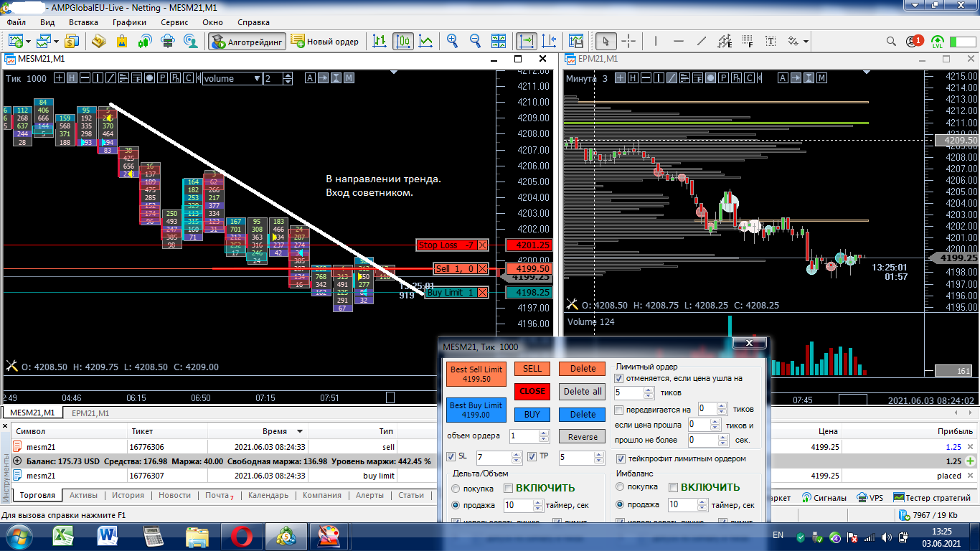
Task: Open the Графики menu
Action: [x=129, y=22]
